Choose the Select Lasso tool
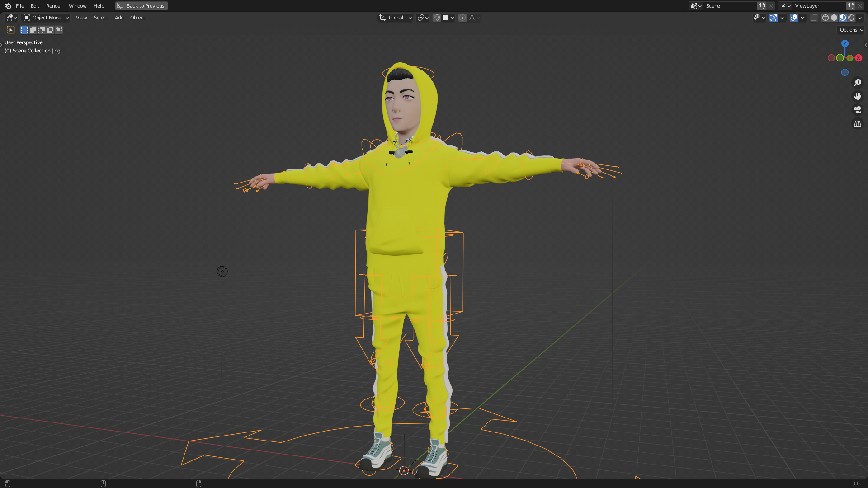 click(41, 30)
